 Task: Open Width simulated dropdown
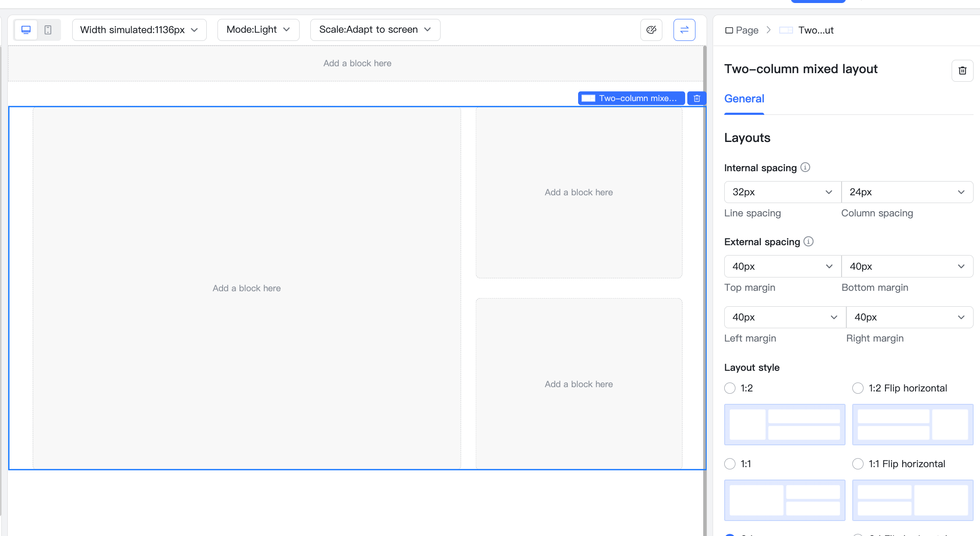coord(139,30)
